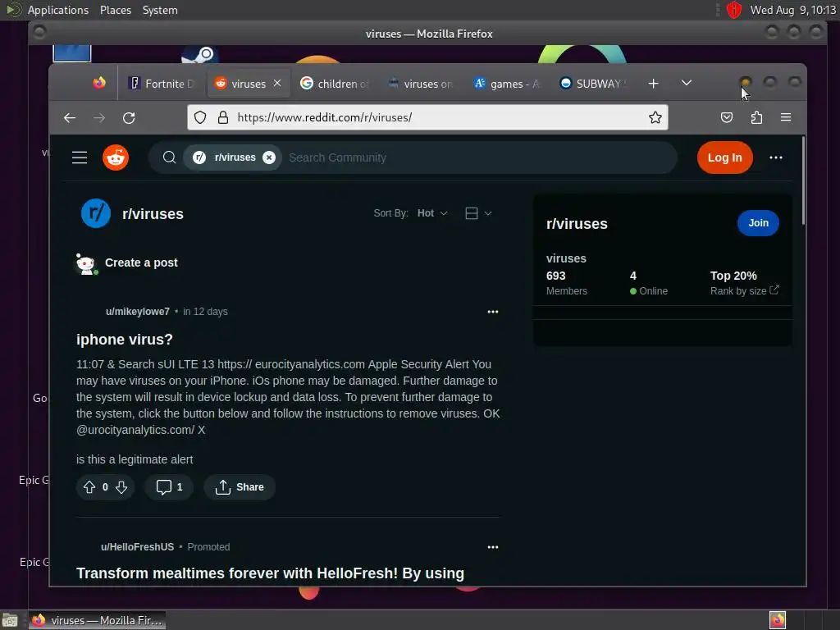Reload the page with the refresh icon
Image resolution: width=840 pixels, height=630 pixels.
coord(129,118)
